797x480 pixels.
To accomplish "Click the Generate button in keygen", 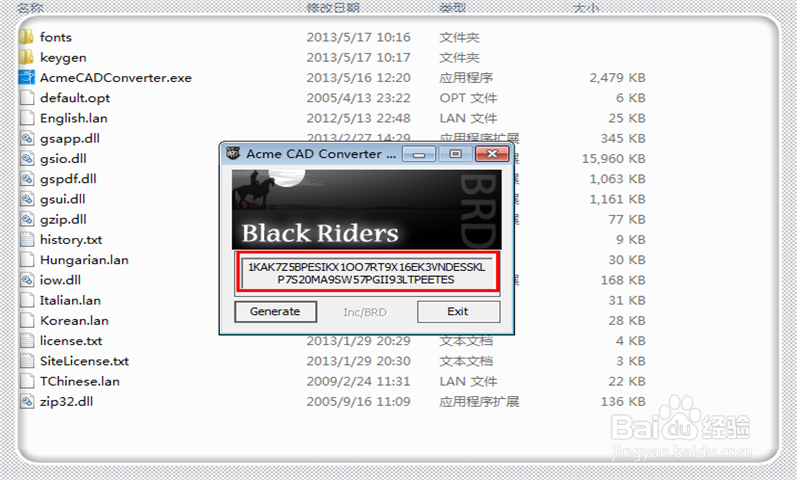I will tap(275, 312).
